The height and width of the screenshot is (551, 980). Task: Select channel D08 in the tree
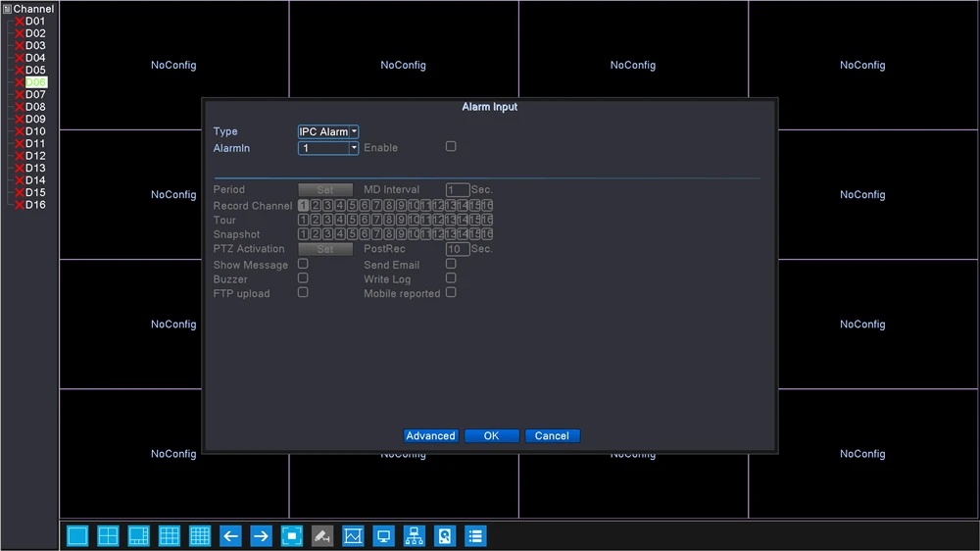coord(35,107)
